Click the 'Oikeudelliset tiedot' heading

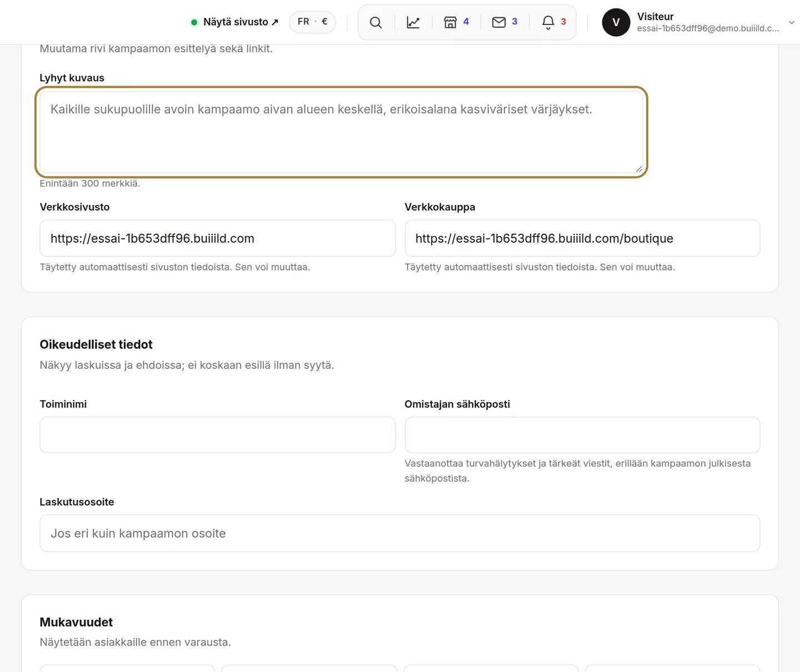pos(96,344)
